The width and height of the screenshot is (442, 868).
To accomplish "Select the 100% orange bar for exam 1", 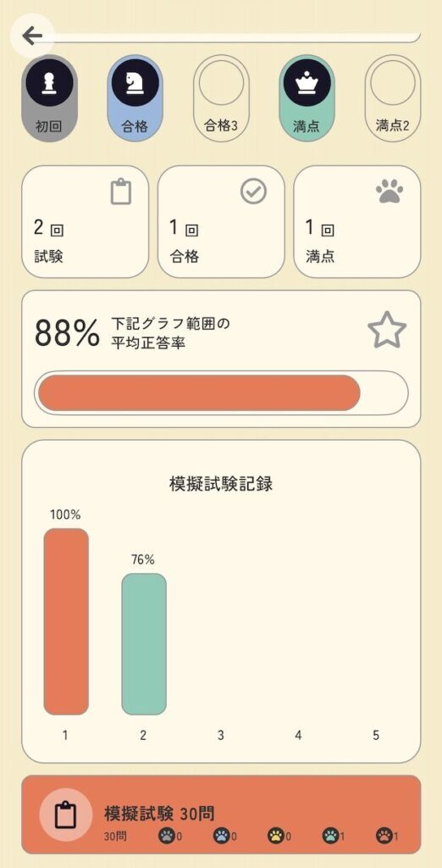I will (x=66, y=621).
